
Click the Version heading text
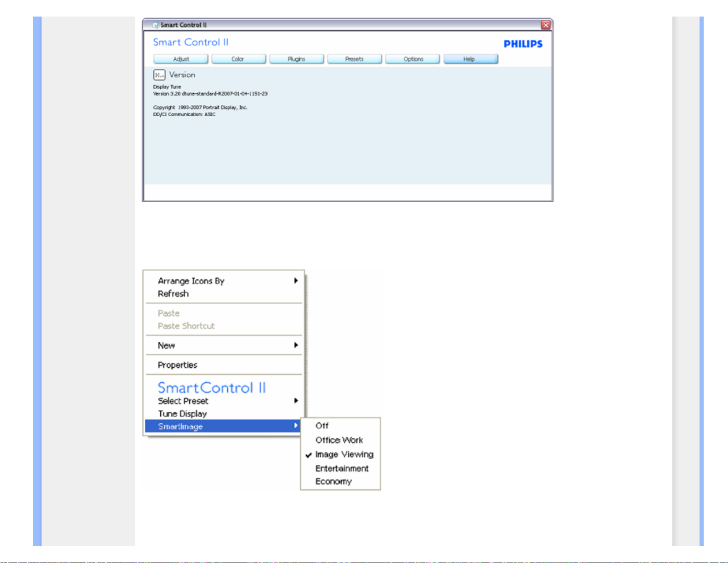coord(182,74)
